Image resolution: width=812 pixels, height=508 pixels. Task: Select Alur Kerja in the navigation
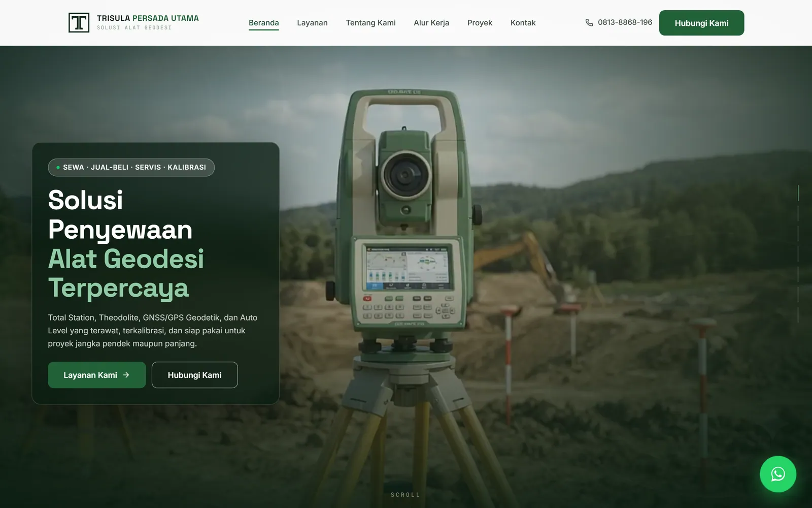[x=431, y=23]
